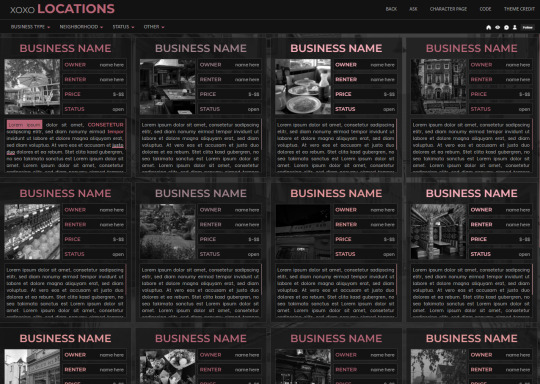540x384 pixels.
Task: Open the plates of food thumbnail
Action: (303, 86)
